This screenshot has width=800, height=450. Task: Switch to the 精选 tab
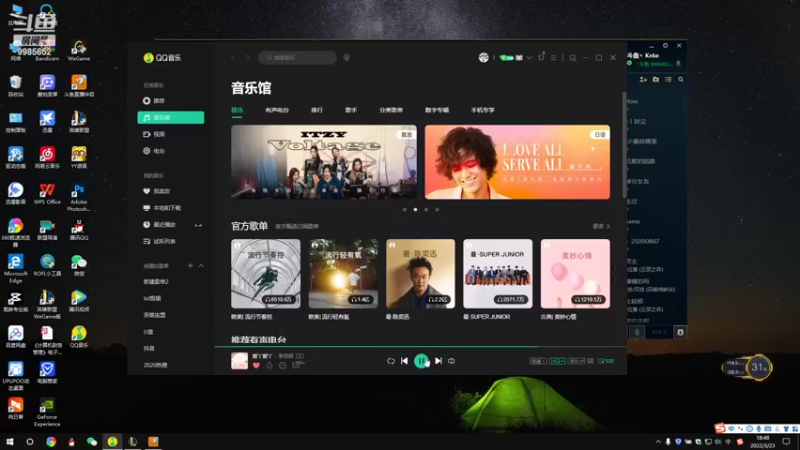pyautogui.click(x=237, y=110)
